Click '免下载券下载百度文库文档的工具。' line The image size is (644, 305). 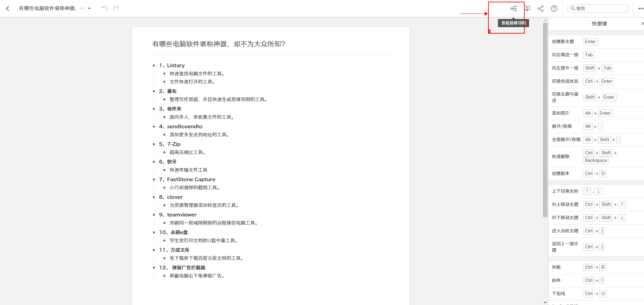coord(207,258)
